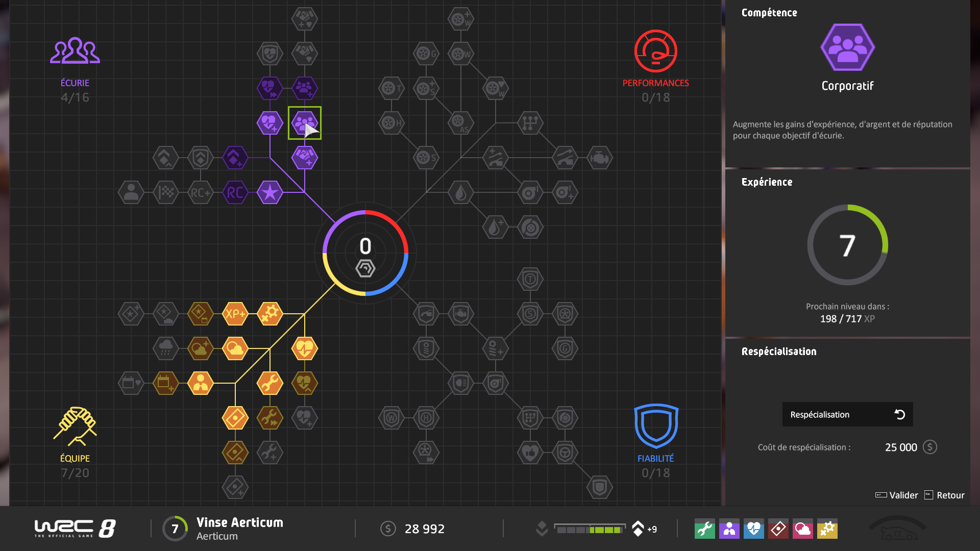Select the gearbox shifter performance node
980x551 pixels.
(x=530, y=123)
